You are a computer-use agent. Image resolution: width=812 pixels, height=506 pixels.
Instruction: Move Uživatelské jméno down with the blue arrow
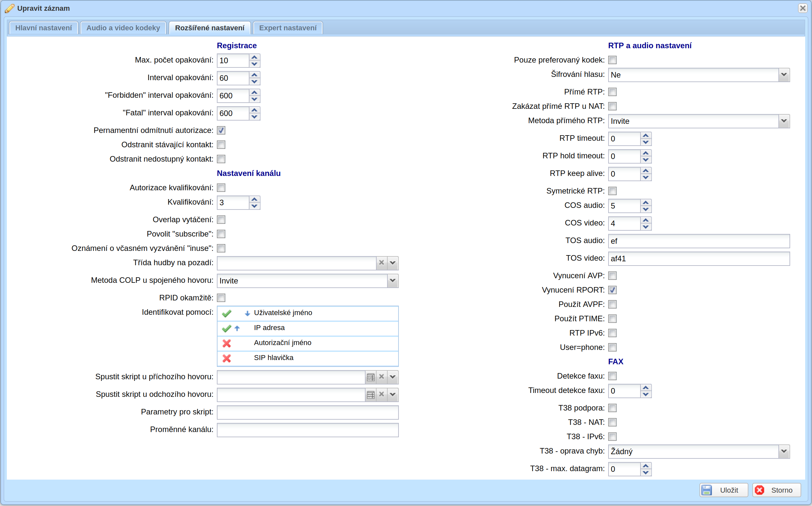coord(247,313)
